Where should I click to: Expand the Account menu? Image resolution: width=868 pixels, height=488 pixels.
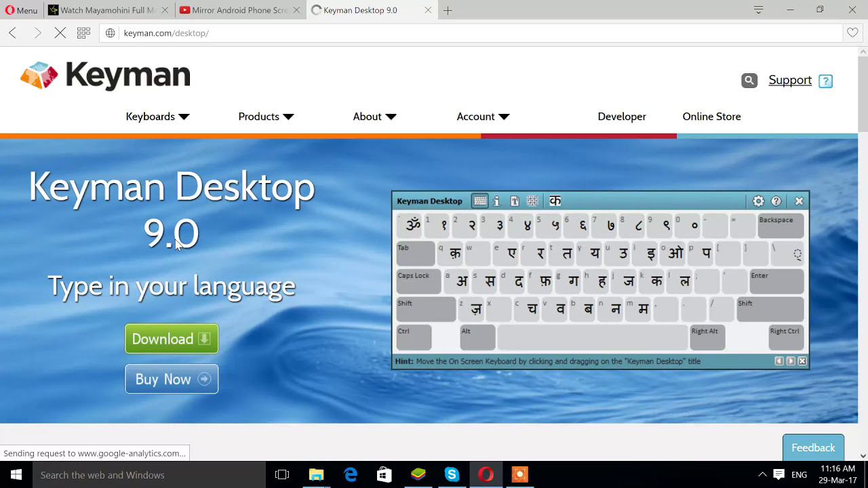click(483, 117)
